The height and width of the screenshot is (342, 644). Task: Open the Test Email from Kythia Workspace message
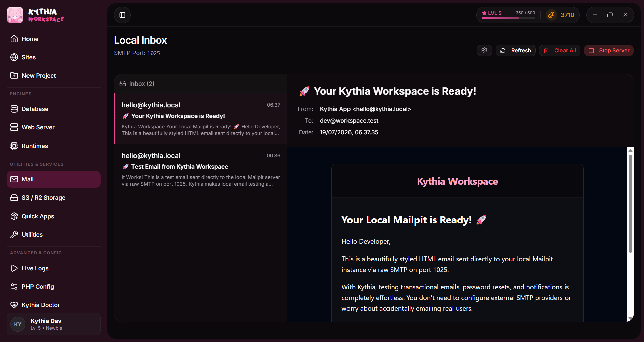(x=201, y=169)
